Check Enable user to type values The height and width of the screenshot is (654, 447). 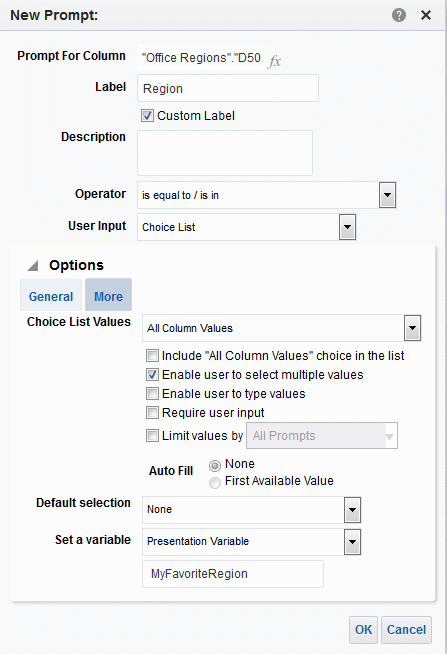coord(152,393)
